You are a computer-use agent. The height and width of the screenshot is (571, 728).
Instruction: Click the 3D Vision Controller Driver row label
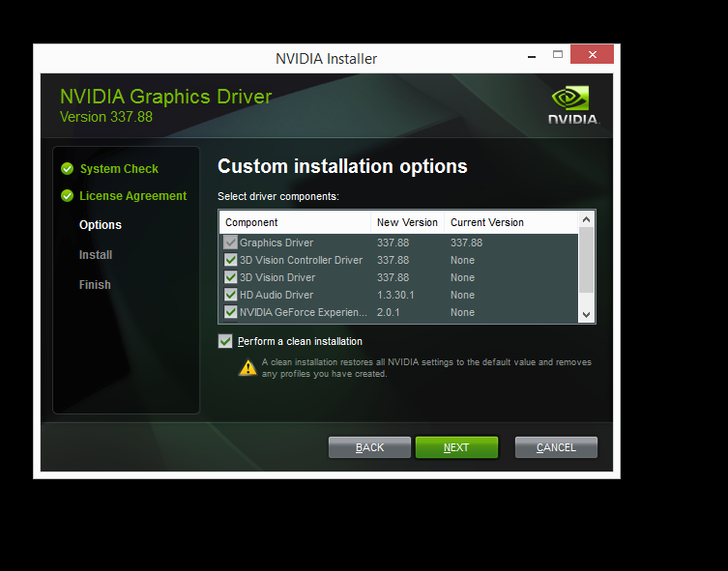click(301, 260)
